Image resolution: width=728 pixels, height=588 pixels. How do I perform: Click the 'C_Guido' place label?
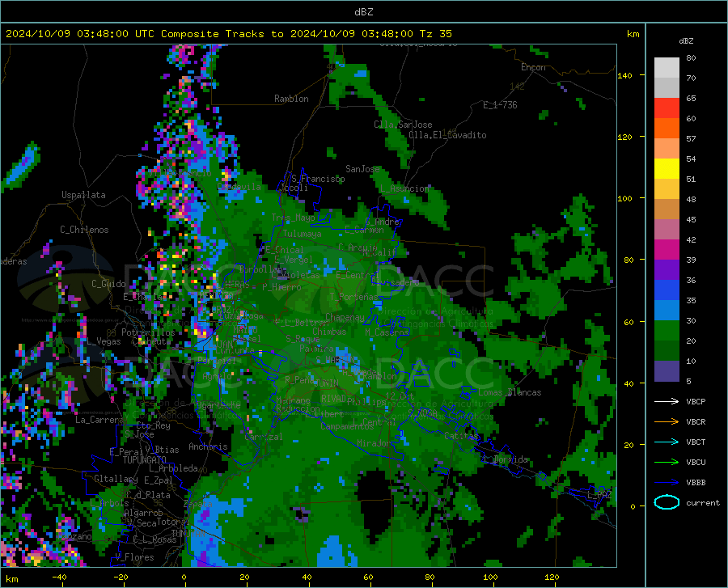108,284
